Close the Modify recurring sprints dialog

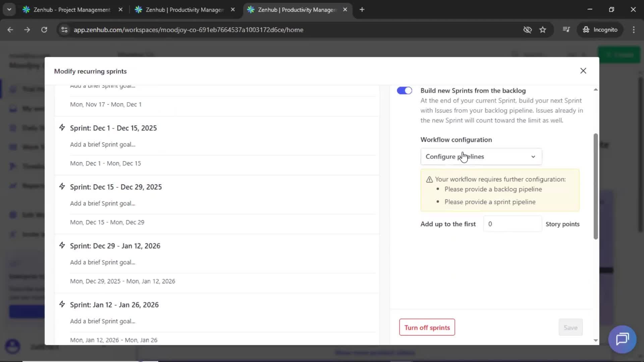point(583,71)
